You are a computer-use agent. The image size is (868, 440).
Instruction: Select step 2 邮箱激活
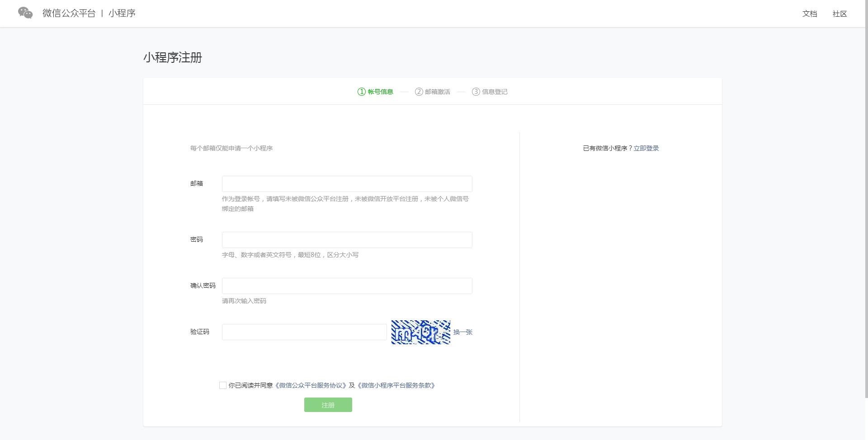433,92
